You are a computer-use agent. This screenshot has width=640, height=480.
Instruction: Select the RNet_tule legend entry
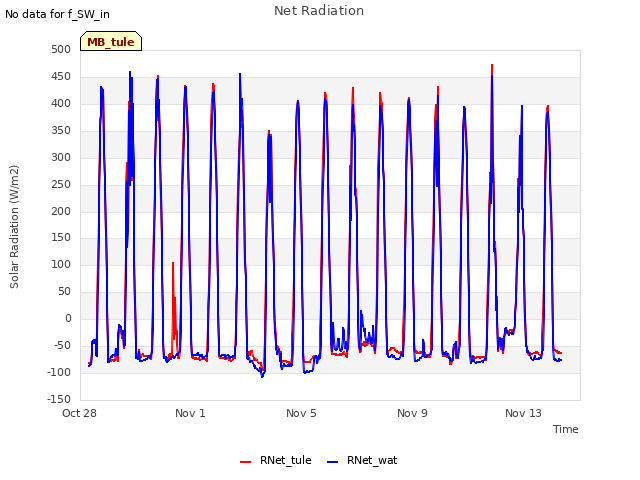pyautogui.click(x=276, y=460)
